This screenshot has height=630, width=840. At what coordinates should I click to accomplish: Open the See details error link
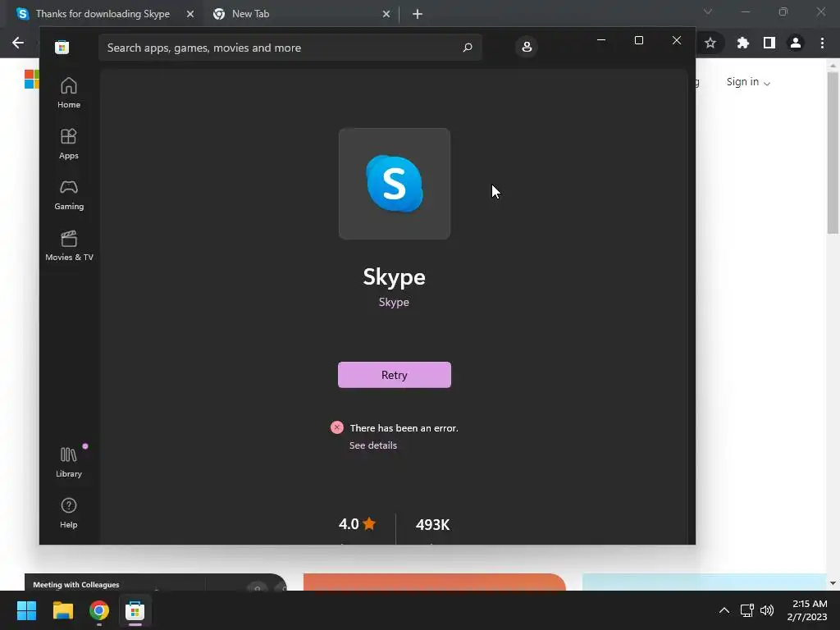[x=373, y=445]
